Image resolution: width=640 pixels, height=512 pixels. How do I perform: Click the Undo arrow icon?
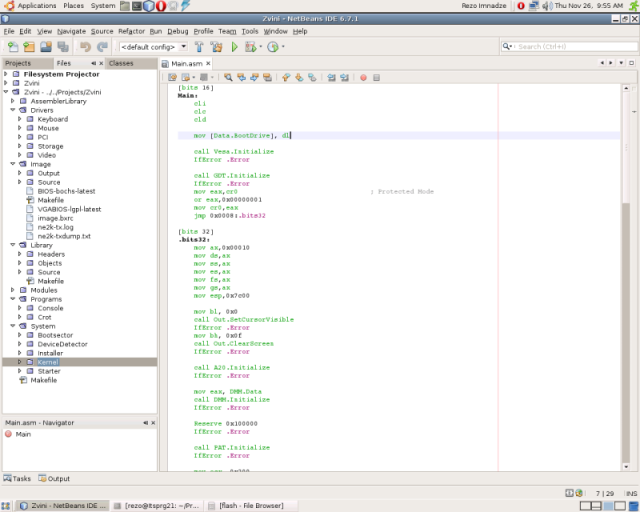(x=85, y=47)
